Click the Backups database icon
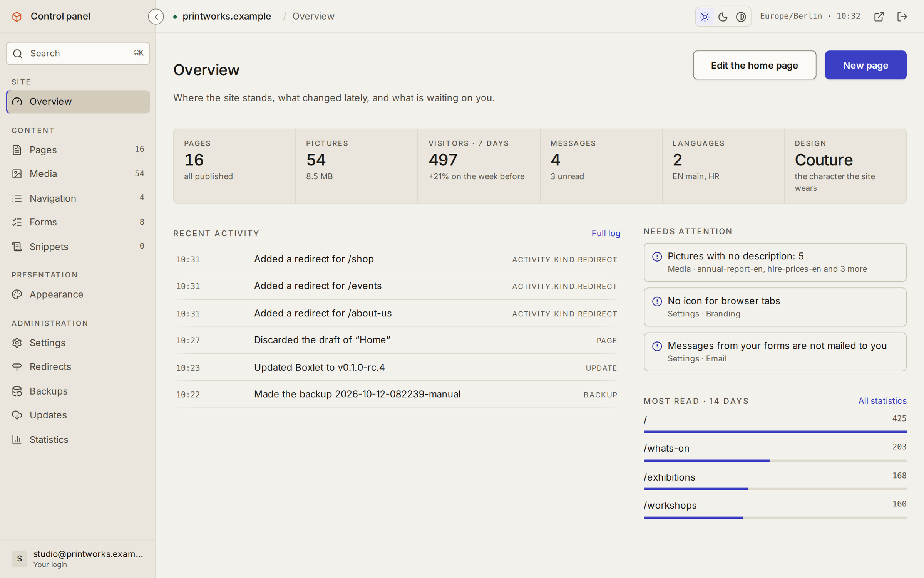924x578 pixels. tap(17, 391)
